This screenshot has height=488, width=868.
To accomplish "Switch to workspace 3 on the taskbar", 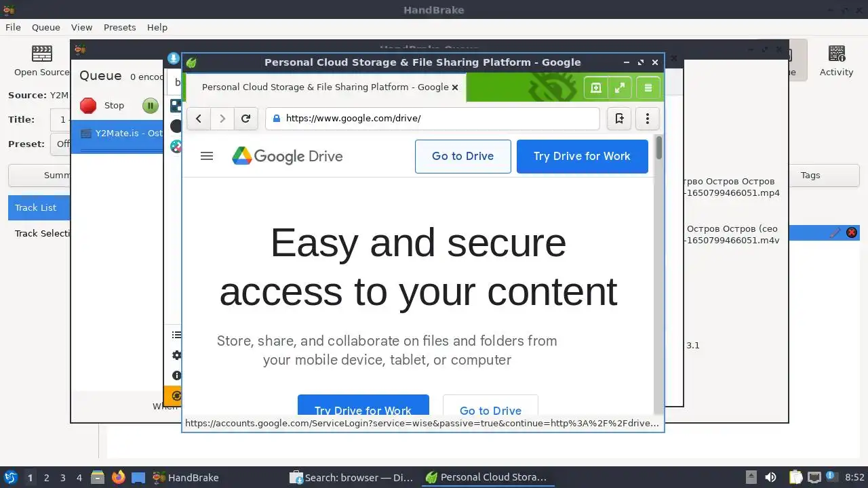I will point(62,477).
